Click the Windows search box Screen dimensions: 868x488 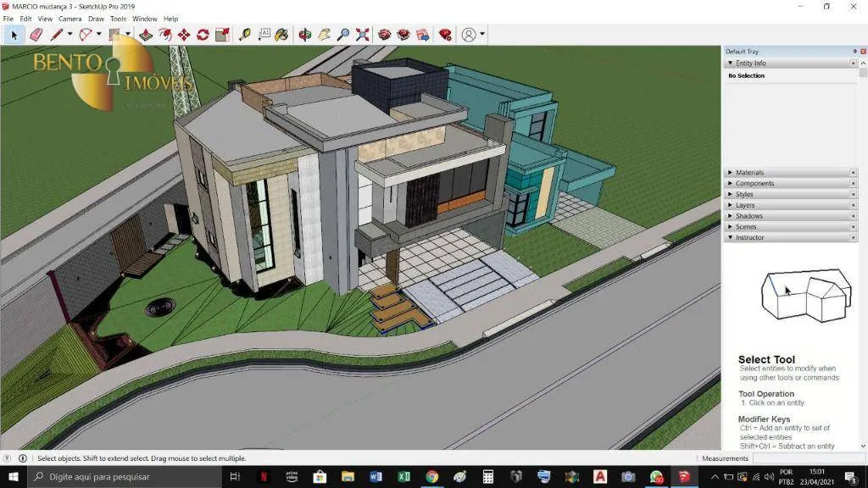(x=124, y=476)
